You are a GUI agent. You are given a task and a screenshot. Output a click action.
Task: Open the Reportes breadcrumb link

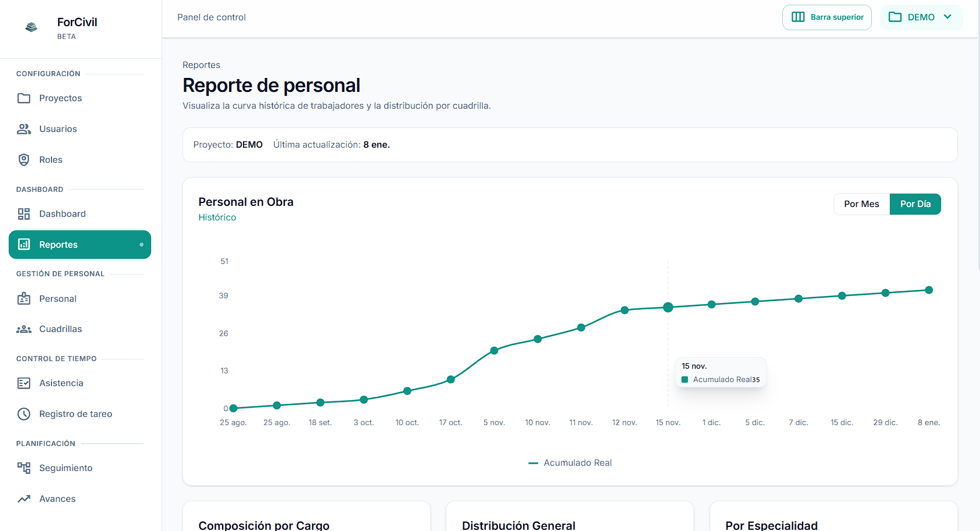click(x=201, y=65)
